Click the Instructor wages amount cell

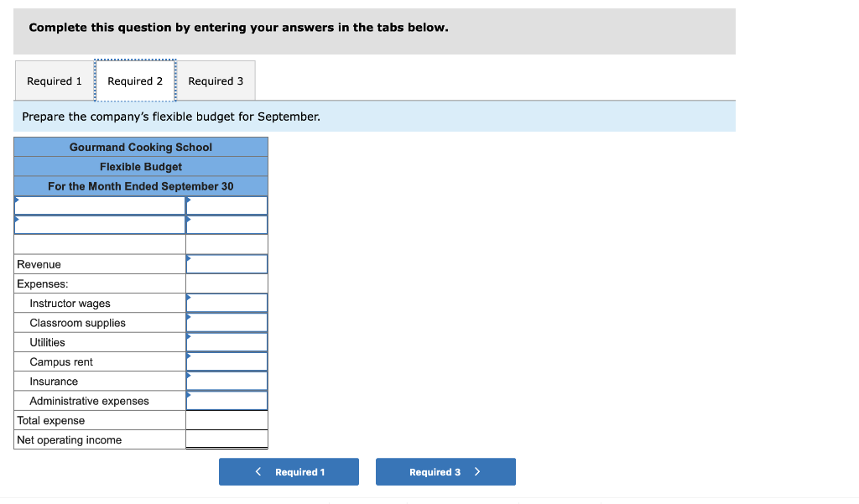[x=228, y=303]
